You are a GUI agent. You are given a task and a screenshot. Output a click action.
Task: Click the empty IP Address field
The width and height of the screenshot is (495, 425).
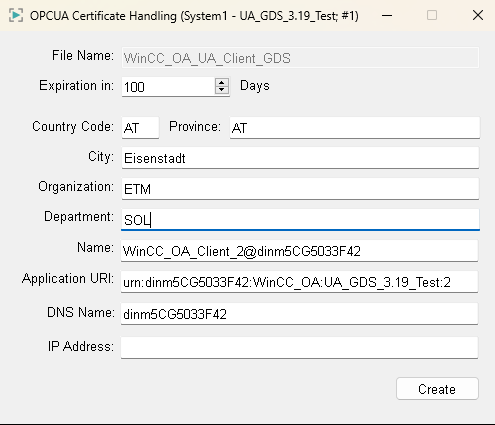click(x=299, y=348)
